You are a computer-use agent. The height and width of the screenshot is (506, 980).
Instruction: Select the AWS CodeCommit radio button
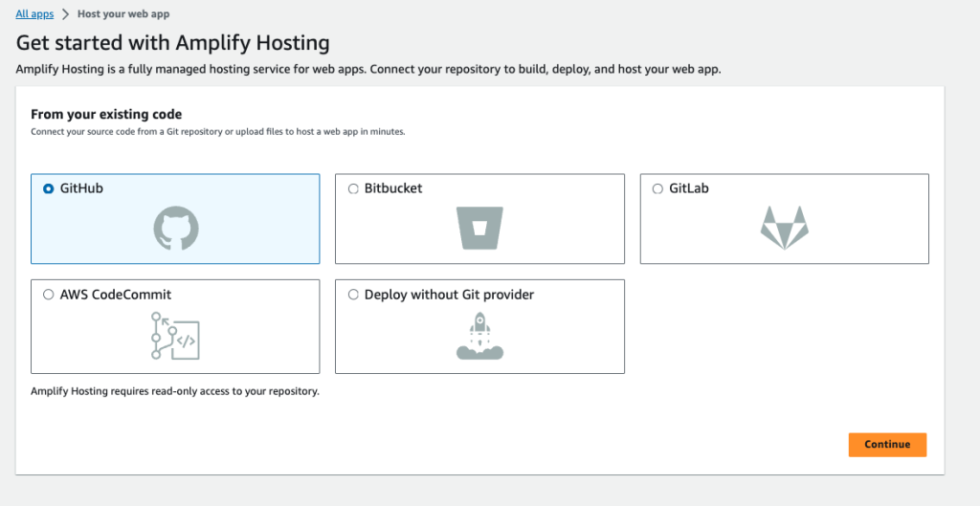coord(48,295)
